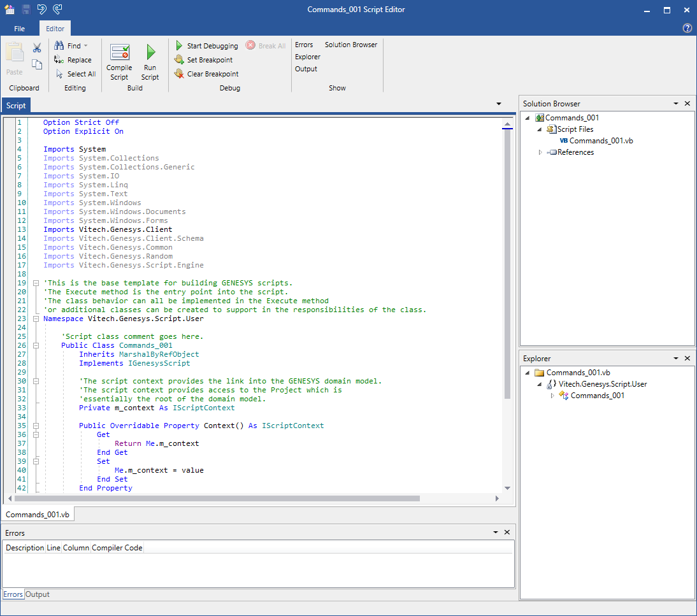
Task: Click the Copy icon below Cut
Action: coord(36,64)
